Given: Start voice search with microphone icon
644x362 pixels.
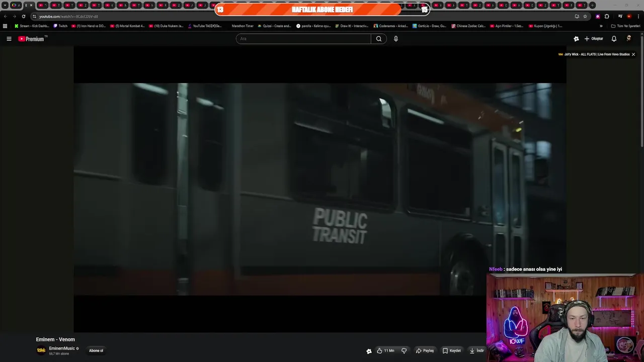Looking at the screenshot, I should pyautogui.click(x=396, y=39).
